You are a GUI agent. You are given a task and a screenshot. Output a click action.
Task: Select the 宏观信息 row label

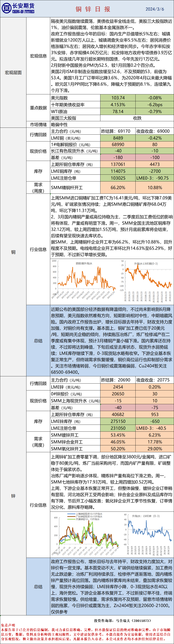(38, 56)
